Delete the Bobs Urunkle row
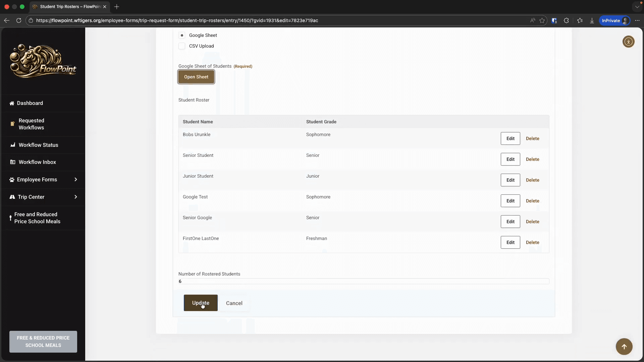The height and width of the screenshot is (362, 644). (x=532, y=138)
